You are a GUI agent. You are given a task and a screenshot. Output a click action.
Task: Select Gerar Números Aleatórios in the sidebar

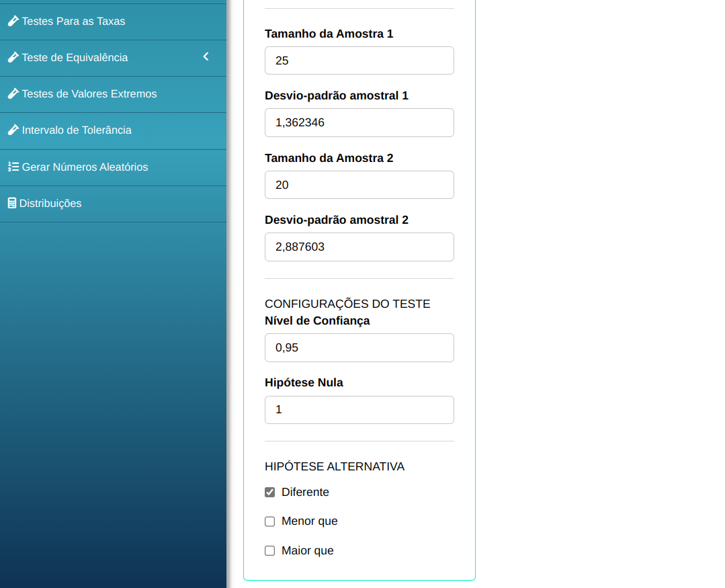coord(85,167)
